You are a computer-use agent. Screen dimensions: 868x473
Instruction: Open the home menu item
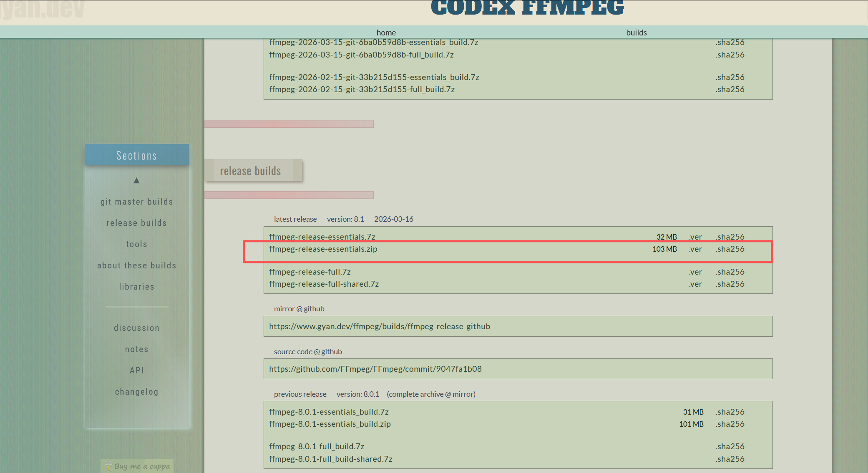coord(386,33)
